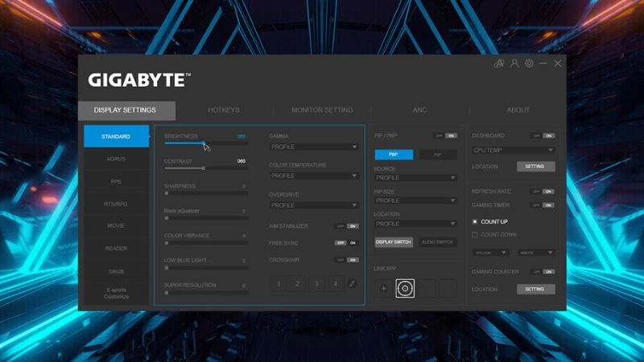Screen dimensions: 644x362
Task: Select the FPS picture mode
Action: (116, 182)
